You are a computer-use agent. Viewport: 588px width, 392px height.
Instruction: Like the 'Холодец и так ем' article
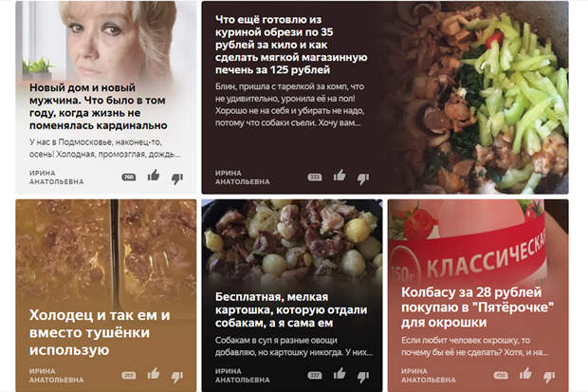point(154,374)
